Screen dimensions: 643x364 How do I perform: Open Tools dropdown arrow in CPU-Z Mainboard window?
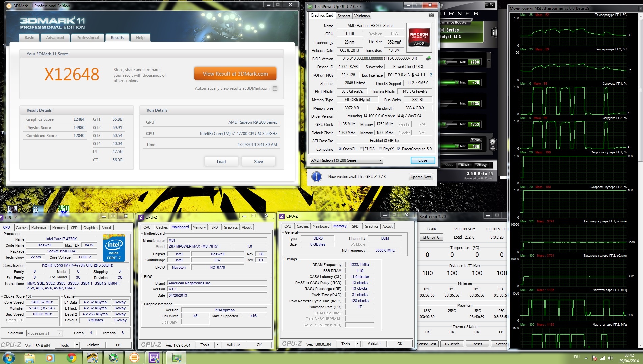coord(217,345)
